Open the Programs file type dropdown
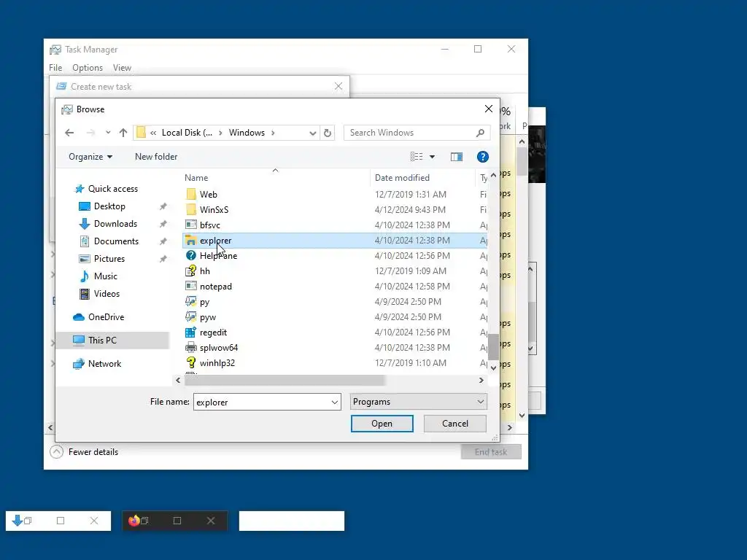Screen dimensions: 747x560 click(418, 402)
